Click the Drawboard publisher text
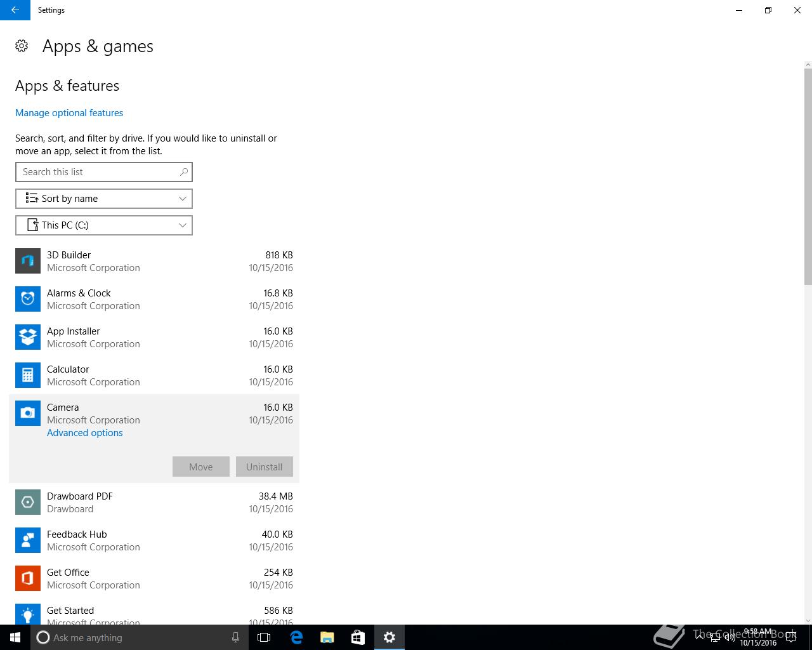812x650 pixels. point(70,509)
